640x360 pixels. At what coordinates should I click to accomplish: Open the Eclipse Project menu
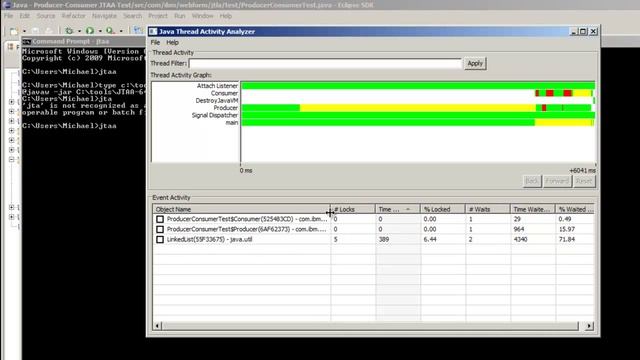point(158,16)
